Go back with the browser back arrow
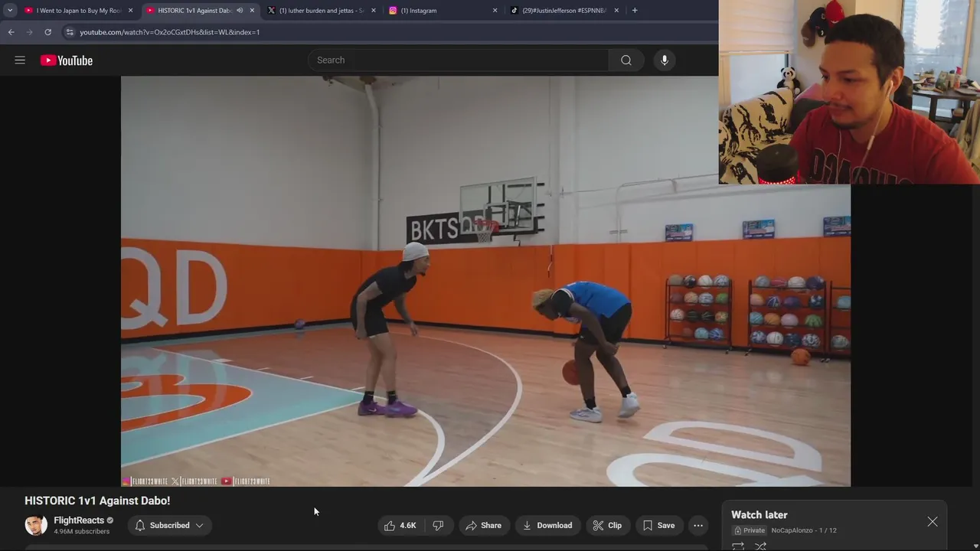 coord(11,32)
